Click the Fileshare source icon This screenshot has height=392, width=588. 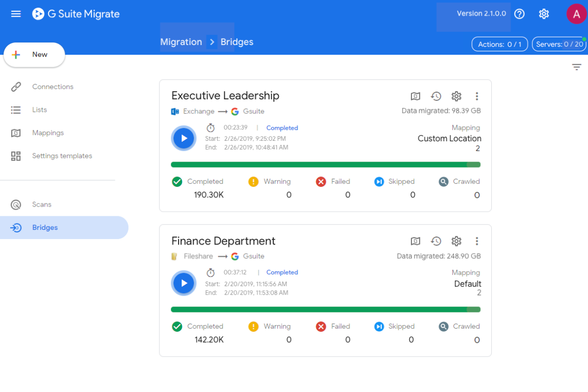pyautogui.click(x=175, y=256)
